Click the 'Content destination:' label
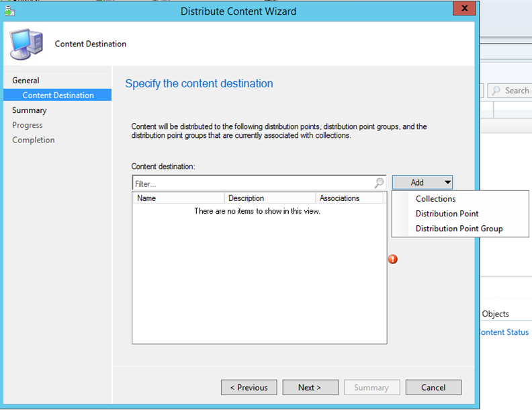This screenshot has height=410, width=532. click(x=163, y=167)
